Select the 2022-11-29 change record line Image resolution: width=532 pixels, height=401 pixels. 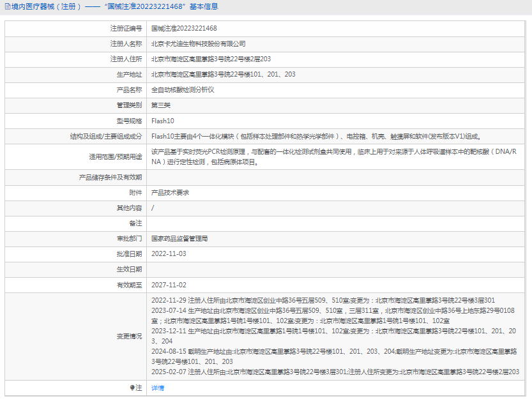[x=323, y=300]
